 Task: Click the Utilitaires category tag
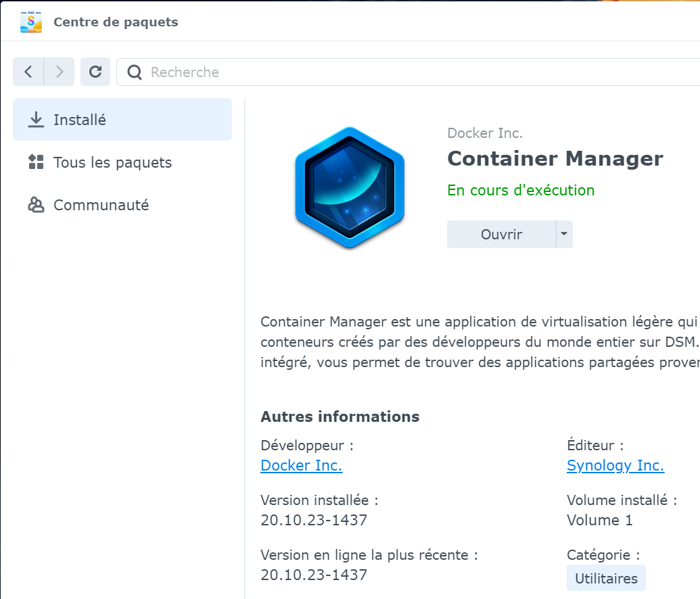(606, 579)
